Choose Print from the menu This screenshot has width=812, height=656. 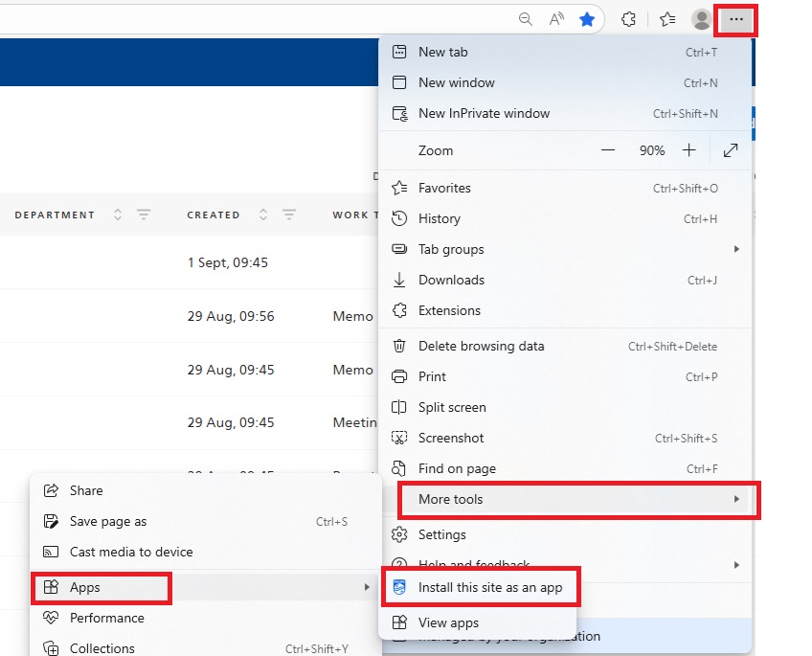564,377
